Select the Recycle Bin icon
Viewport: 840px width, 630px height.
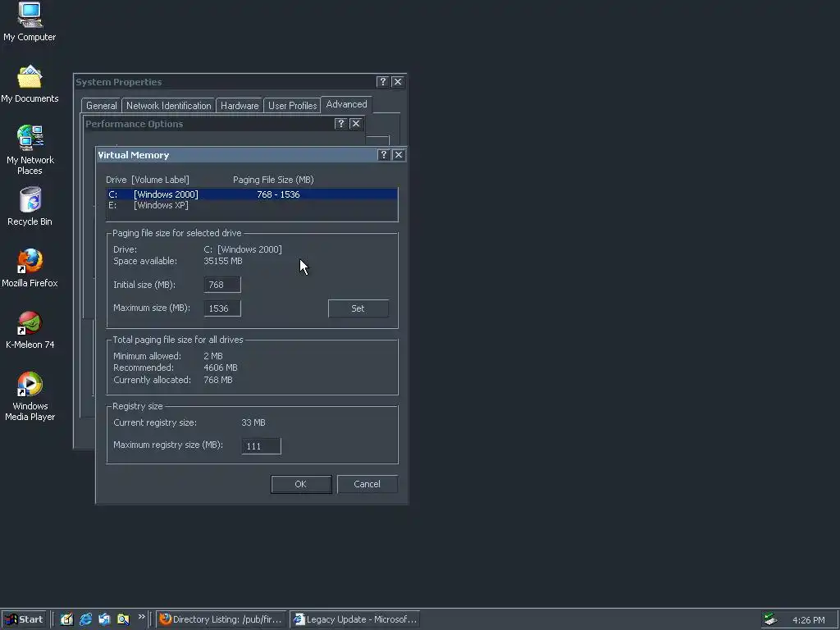(30, 206)
